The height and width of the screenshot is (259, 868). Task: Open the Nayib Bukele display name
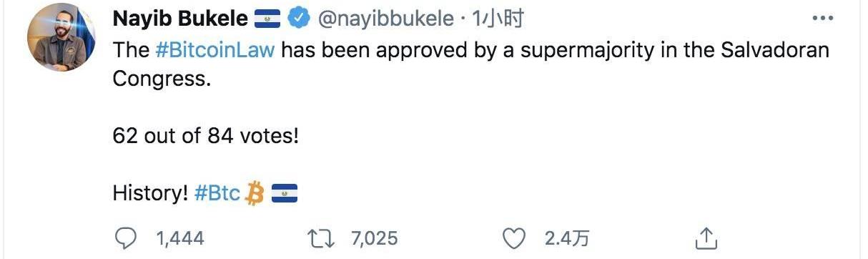pyautogui.click(x=181, y=19)
